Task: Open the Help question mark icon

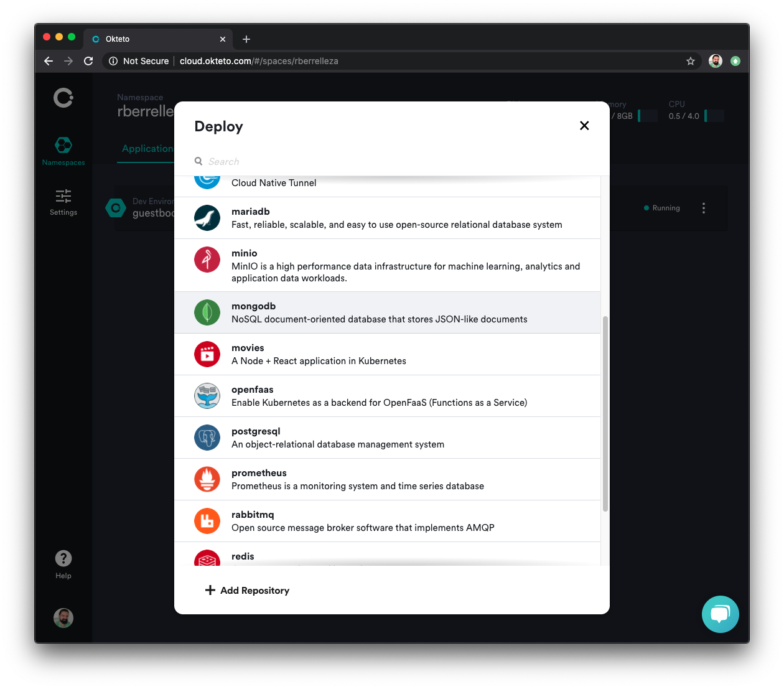Action: (63, 558)
